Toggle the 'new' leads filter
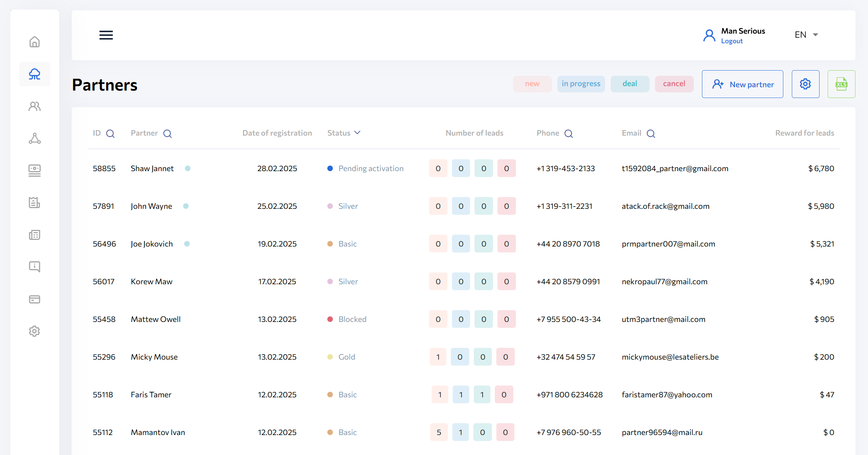The width and height of the screenshot is (868, 455). (532, 84)
